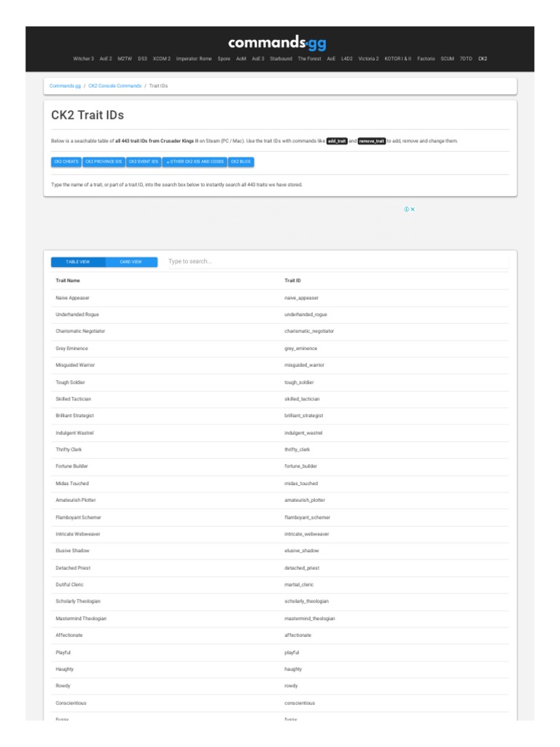Go to Imperator: Rome commands
Image resolution: width=560 pixels, height=747 pixels.
click(193, 58)
